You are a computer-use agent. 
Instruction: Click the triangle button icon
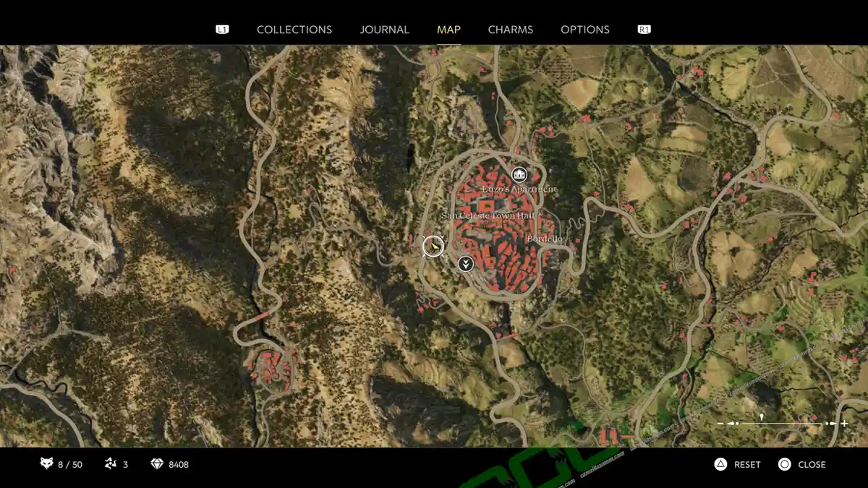pyautogui.click(x=720, y=464)
